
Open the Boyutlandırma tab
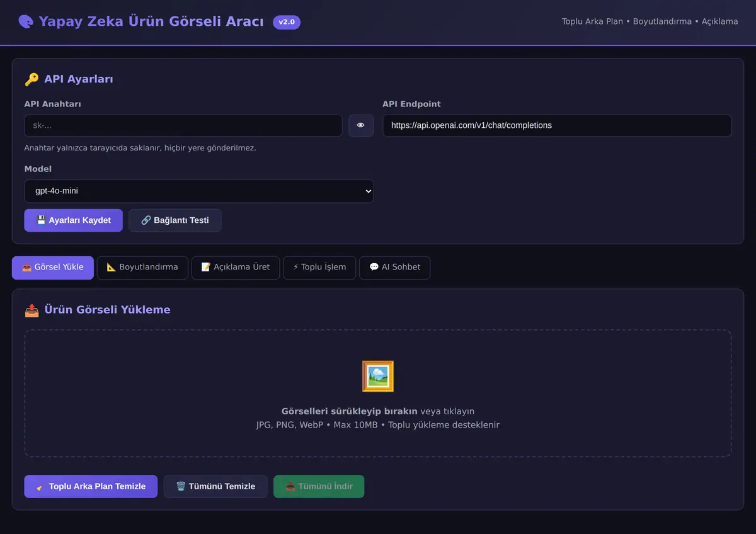click(x=142, y=267)
